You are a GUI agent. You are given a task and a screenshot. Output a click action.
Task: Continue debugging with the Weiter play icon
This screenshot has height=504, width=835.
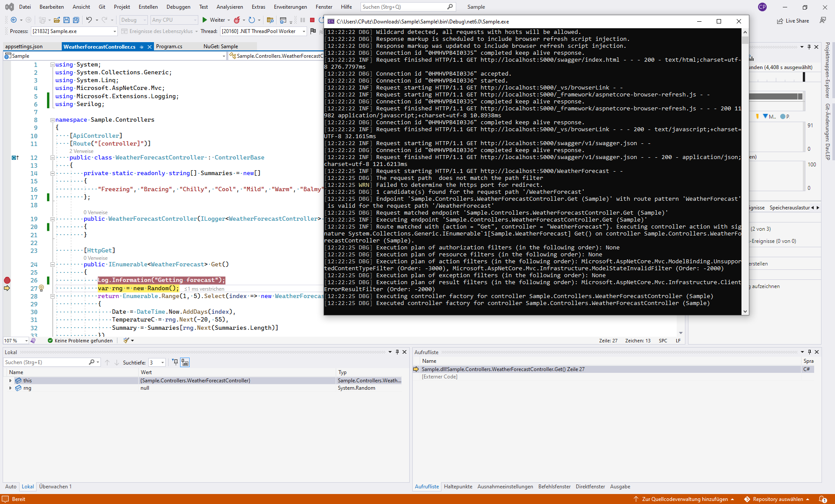pyautogui.click(x=204, y=20)
